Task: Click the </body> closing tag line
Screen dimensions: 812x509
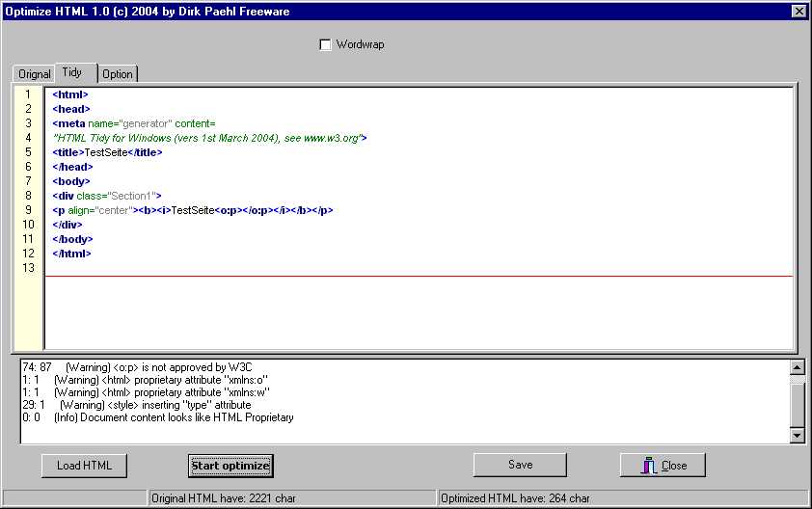Action: [x=72, y=239]
